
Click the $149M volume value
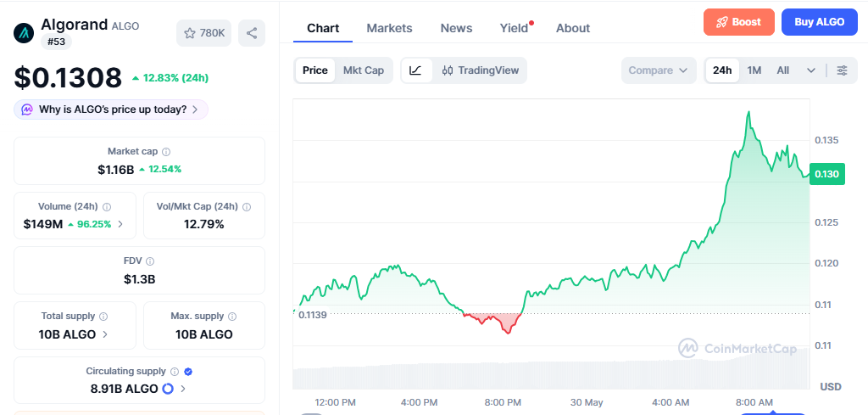[43, 224]
